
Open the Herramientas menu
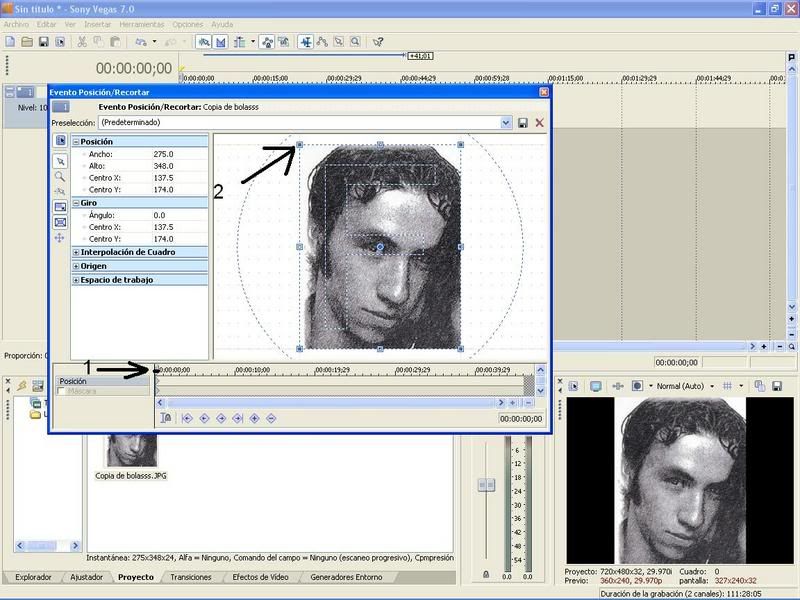(x=142, y=24)
